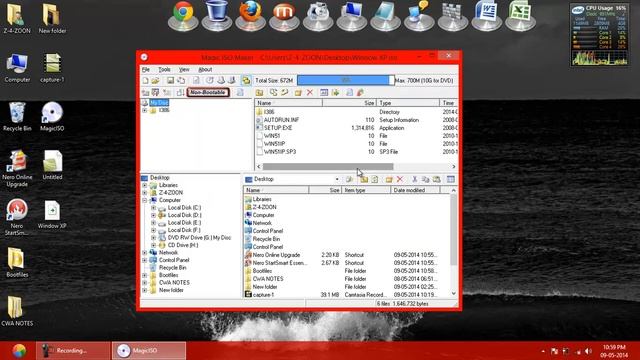Click the view mode icon in ISO toolbar
Image resolution: width=640 pixels, height=360 pixels.
tap(324, 93)
